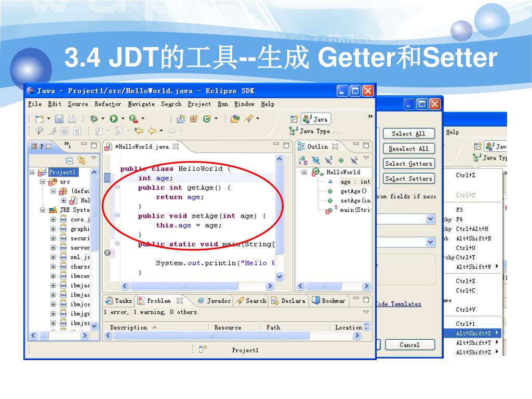Click Last Edit Location arrow icon
Screen dimensions: 532x399
point(138,130)
